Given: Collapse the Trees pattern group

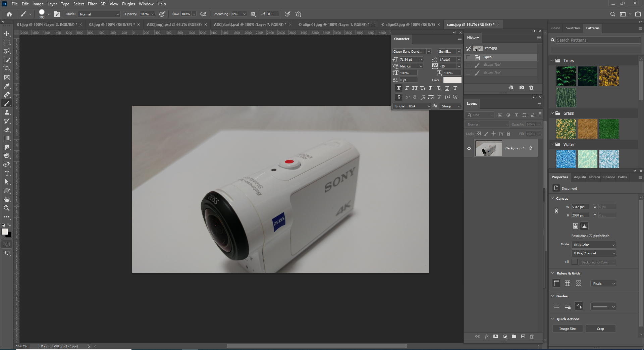Looking at the screenshot, I should click(552, 61).
